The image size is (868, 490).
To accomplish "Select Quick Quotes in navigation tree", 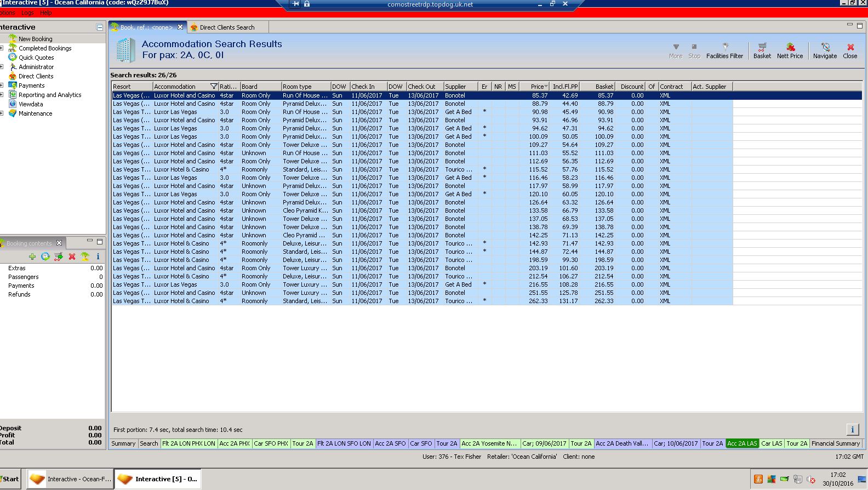I will coord(36,58).
